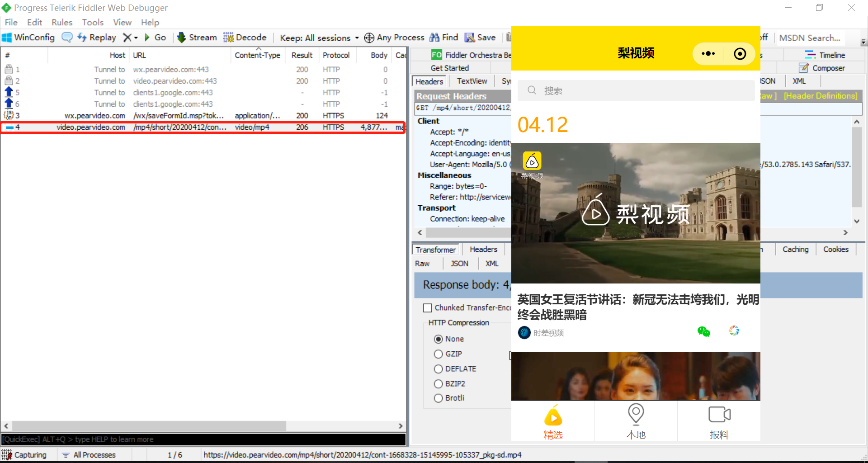Image resolution: width=868 pixels, height=463 pixels.
Task: Share video via WeChat icon
Action: click(x=704, y=332)
